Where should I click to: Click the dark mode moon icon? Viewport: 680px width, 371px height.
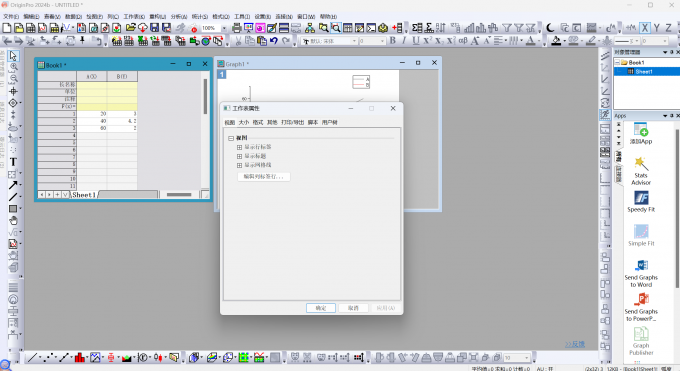550,28
